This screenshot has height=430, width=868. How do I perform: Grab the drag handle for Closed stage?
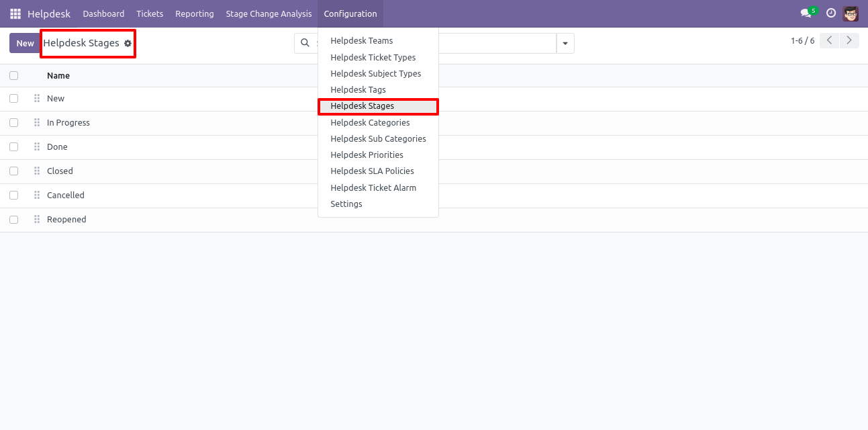(37, 171)
